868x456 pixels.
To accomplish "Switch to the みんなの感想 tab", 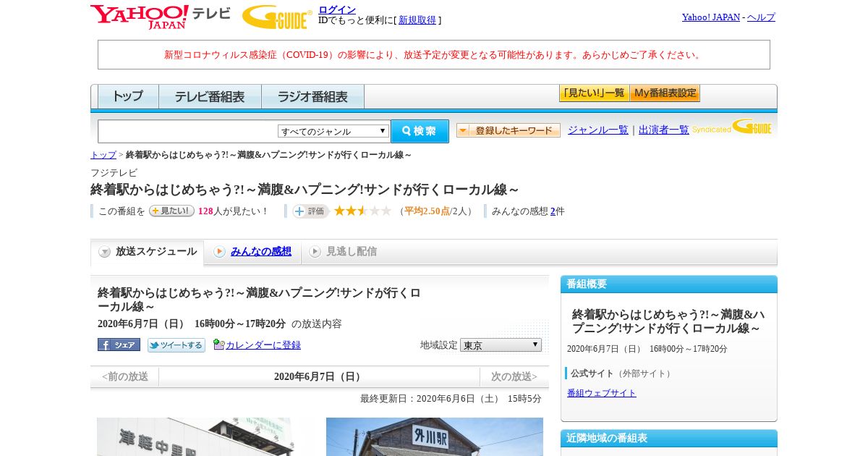I will [x=261, y=251].
